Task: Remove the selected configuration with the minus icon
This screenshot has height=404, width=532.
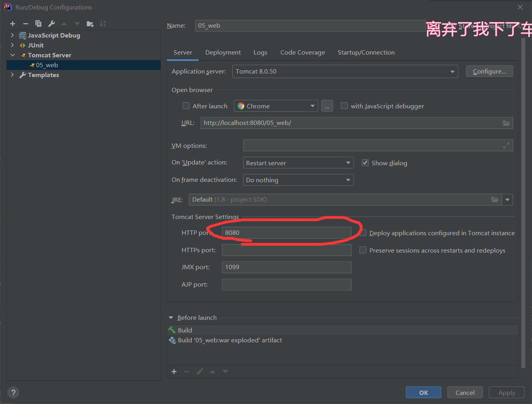Action: [26, 24]
